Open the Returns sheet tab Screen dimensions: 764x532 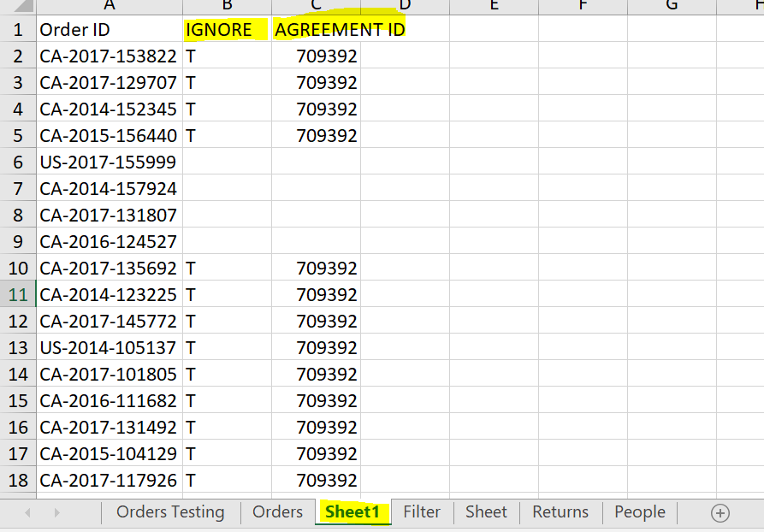coord(560,512)
